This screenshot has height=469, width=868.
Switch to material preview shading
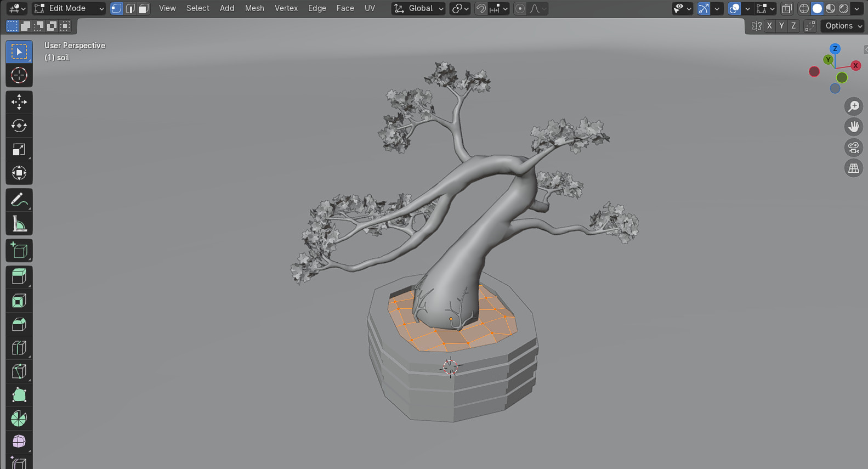[x=830, y=8]
